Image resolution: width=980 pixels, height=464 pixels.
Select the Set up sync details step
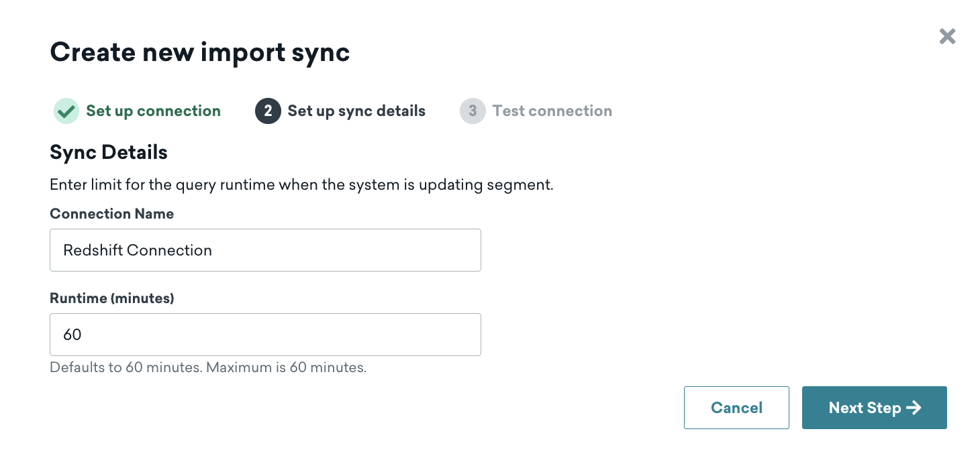point(356,111)
